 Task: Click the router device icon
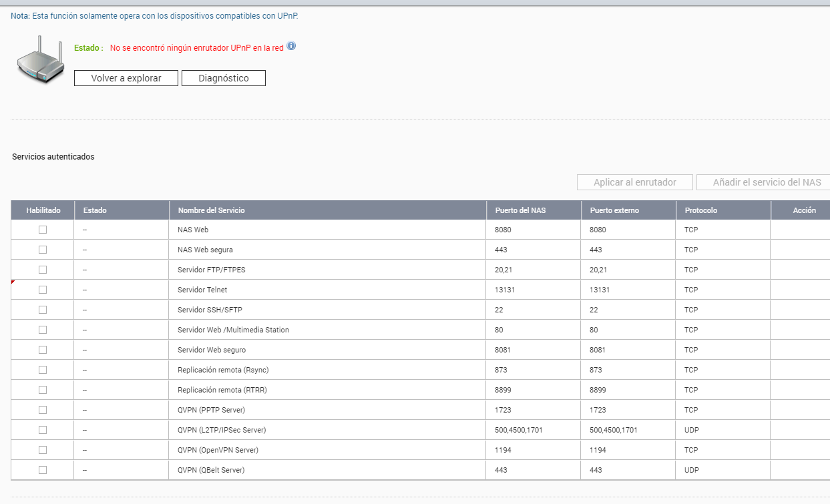[x=39, y=60]
